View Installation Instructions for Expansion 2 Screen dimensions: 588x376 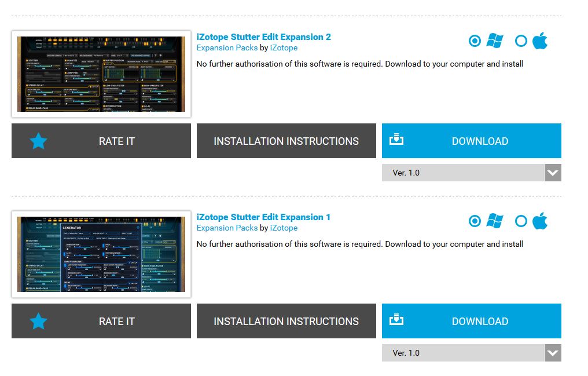coord(286,141)
